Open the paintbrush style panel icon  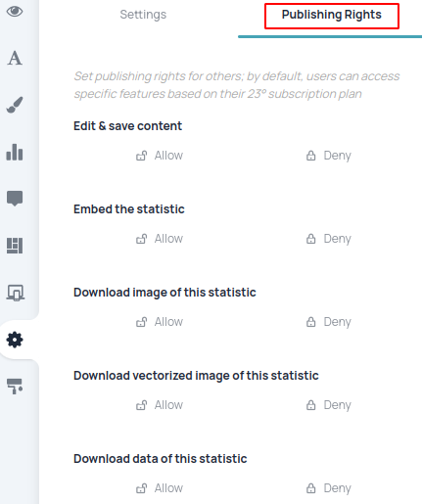[15, 105]
